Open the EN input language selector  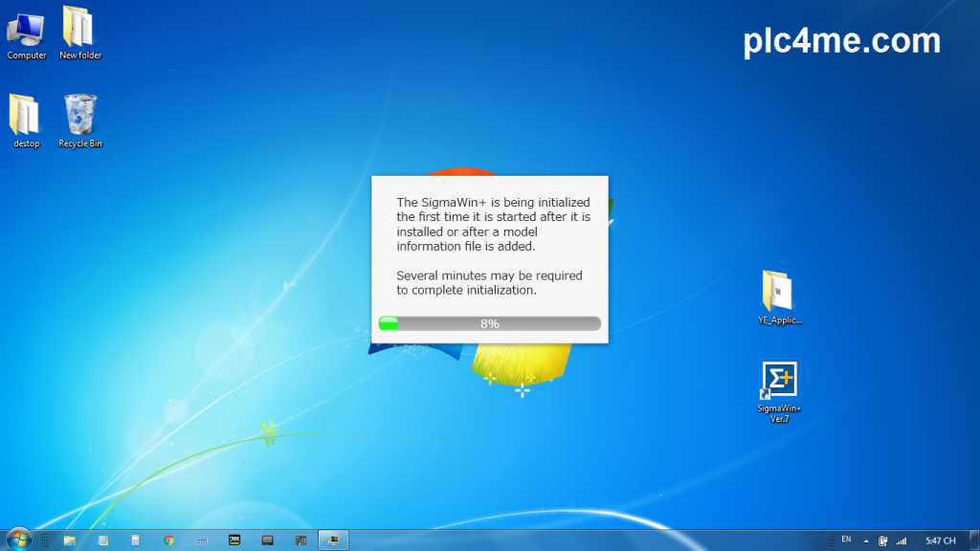click(x=846, y=540)
